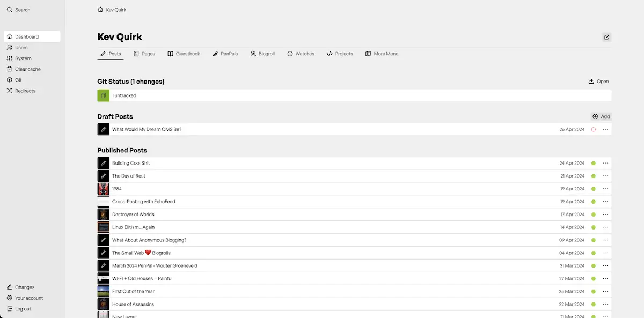This screenshot has width=644, height=318.
Task: Click the Open button in Git Status
Action: point(598,82)
